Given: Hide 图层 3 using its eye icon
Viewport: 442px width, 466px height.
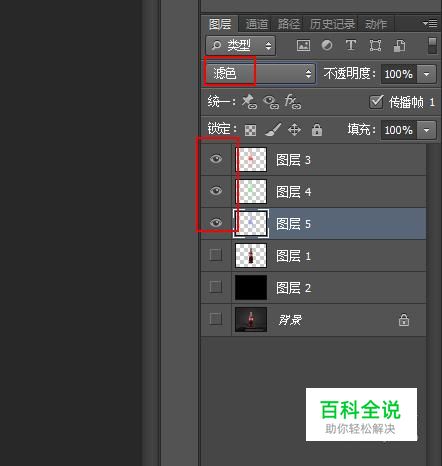Looking at the screenshot, I should pyautogui.click(x=216, y=159).
